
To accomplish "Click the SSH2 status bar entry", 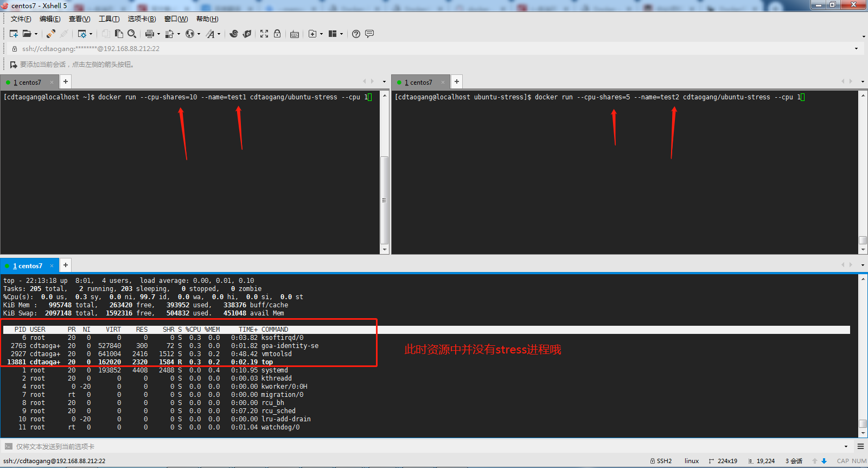I will [661, 461].
